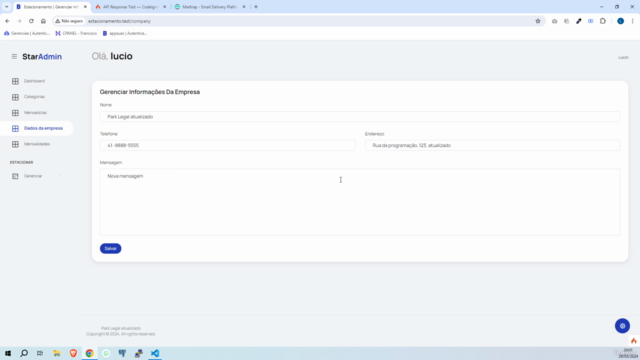The width and height of the screenshot is (640, 360).
Task: Focus the Telefone input field
Action: pos(227,145)
